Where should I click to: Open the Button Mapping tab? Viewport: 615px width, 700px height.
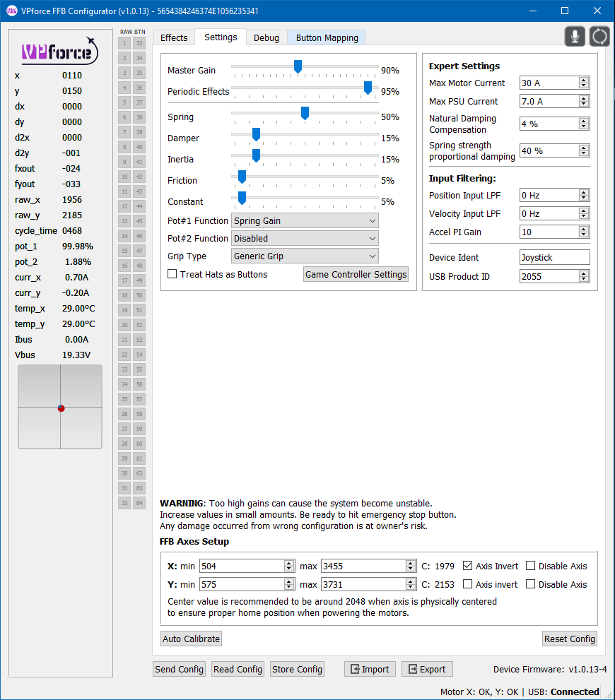point(327,38)
